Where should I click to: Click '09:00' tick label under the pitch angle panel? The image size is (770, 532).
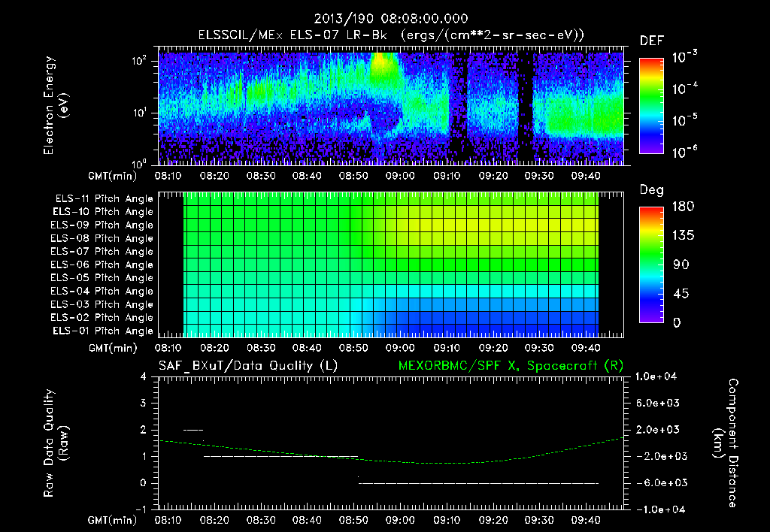400,349
